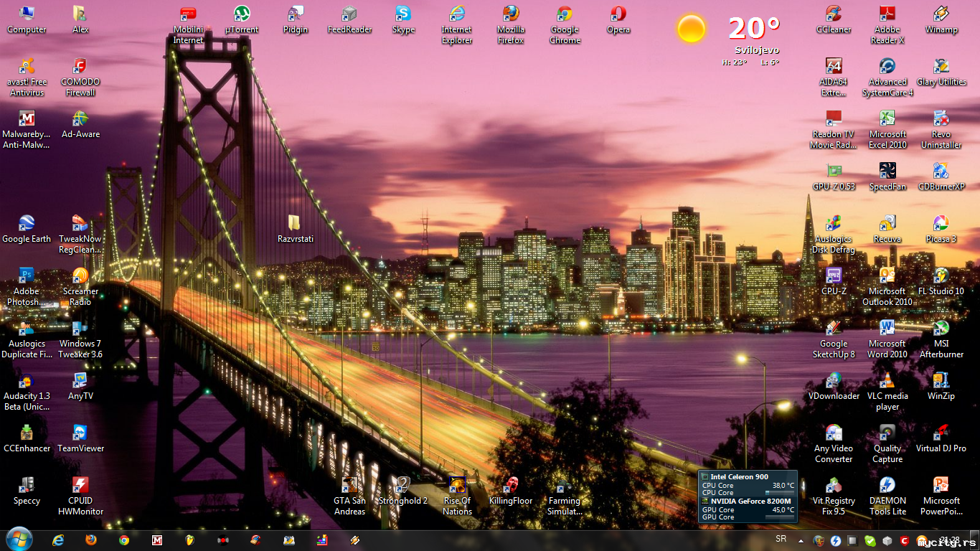Select the Advanced SystemCare 4 shortcut
The image size is (980, 551).
coord(887,77)
